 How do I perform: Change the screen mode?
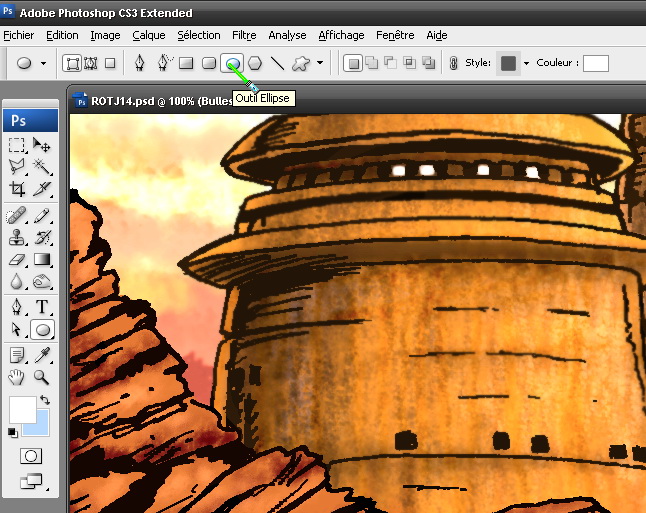tap(32, 481)
